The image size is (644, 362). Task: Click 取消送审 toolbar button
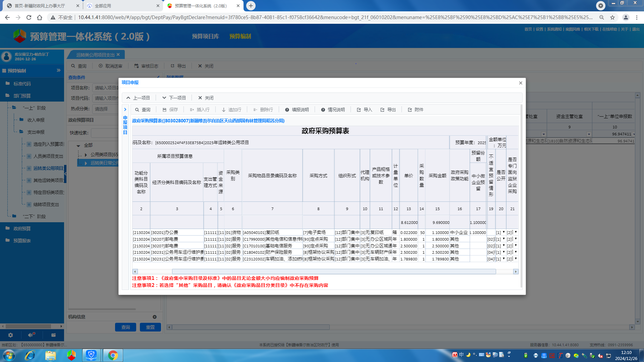pos(110,66)
